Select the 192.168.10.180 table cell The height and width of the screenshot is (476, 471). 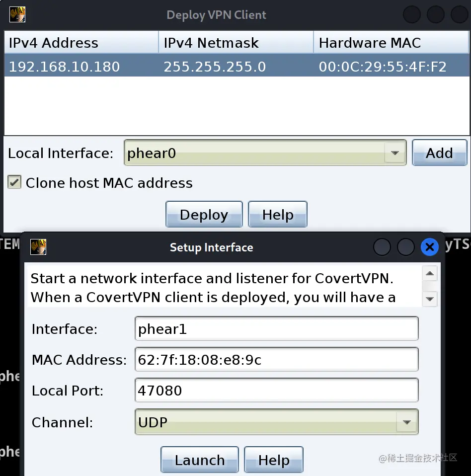[x=81, y=66]
